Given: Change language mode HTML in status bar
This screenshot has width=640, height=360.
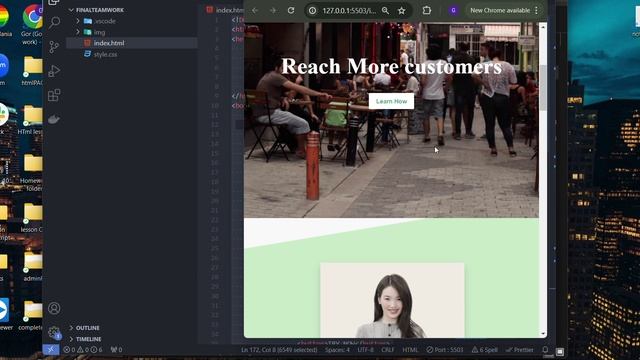Looking at the screenshot, I should (410, 350).
